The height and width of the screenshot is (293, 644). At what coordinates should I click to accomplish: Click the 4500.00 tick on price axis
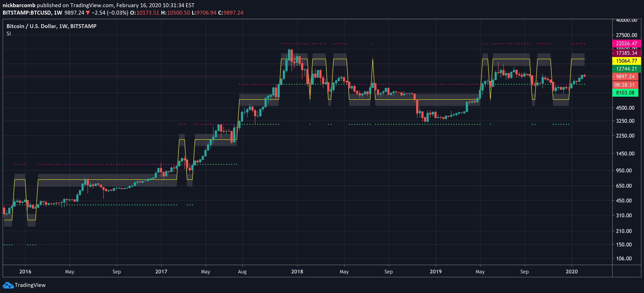pyautogui.click(x=625, y=108)
